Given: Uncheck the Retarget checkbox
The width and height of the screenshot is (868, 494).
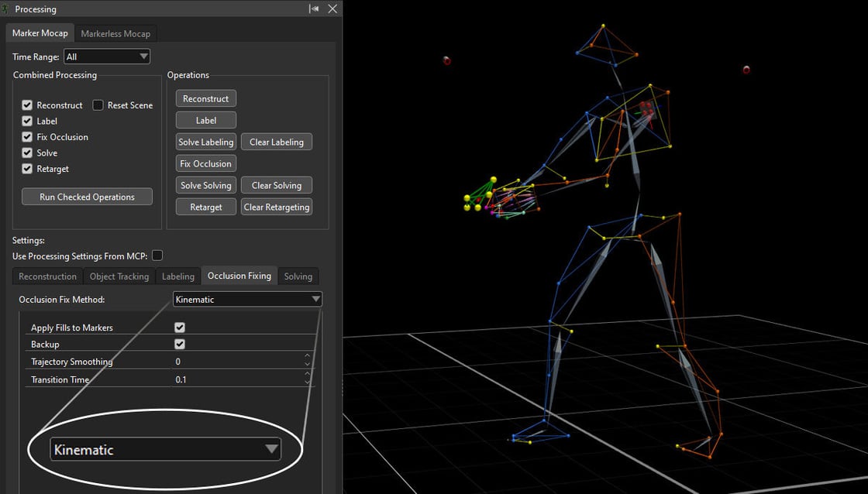Looking at the screenshot, I should pyautogui.click(x=27, y=169).
